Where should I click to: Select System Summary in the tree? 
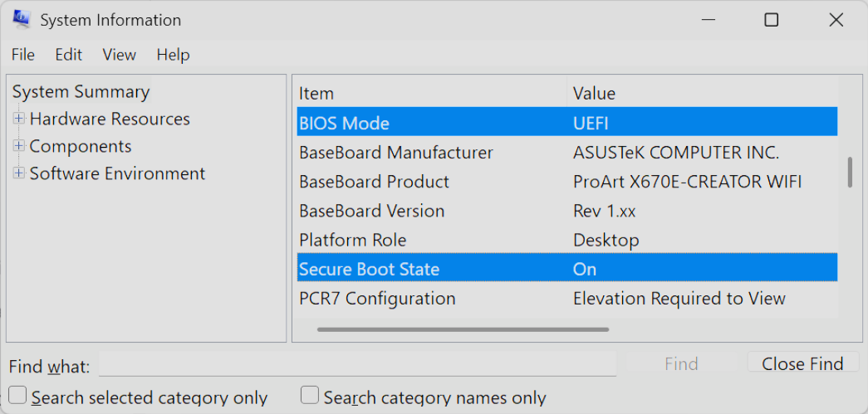point(81,92)
